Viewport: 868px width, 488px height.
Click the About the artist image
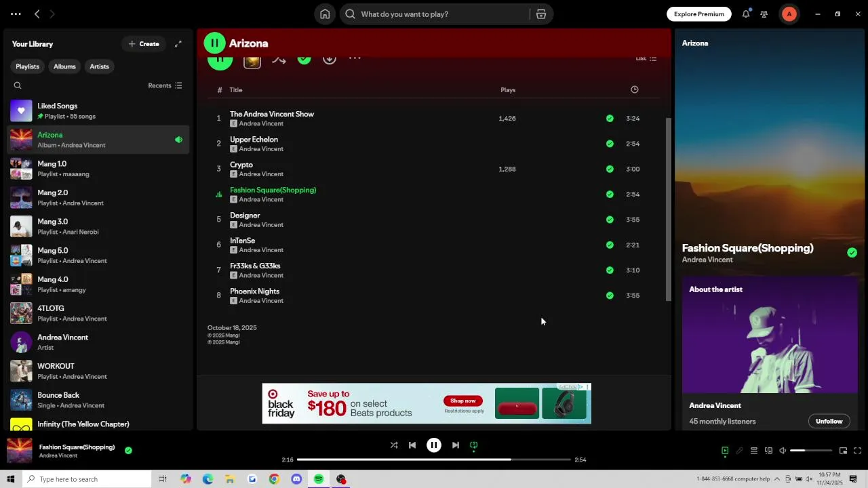(x=770, y=335)
